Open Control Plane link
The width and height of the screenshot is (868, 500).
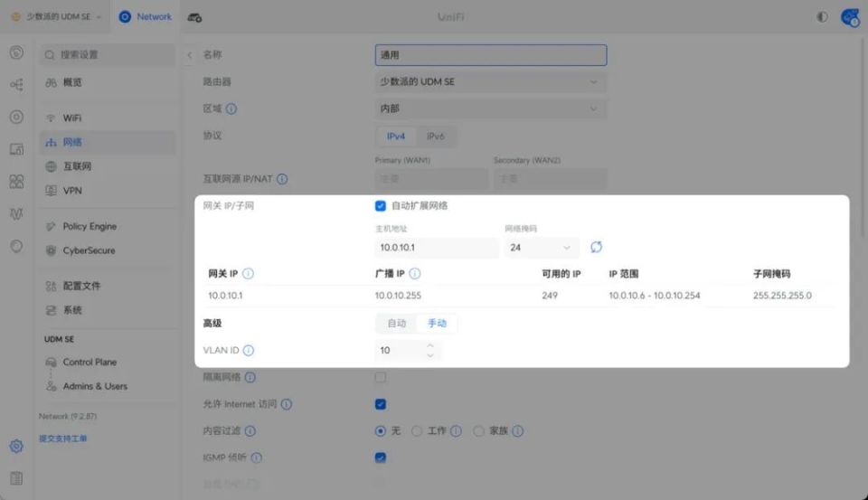point(108,363)
